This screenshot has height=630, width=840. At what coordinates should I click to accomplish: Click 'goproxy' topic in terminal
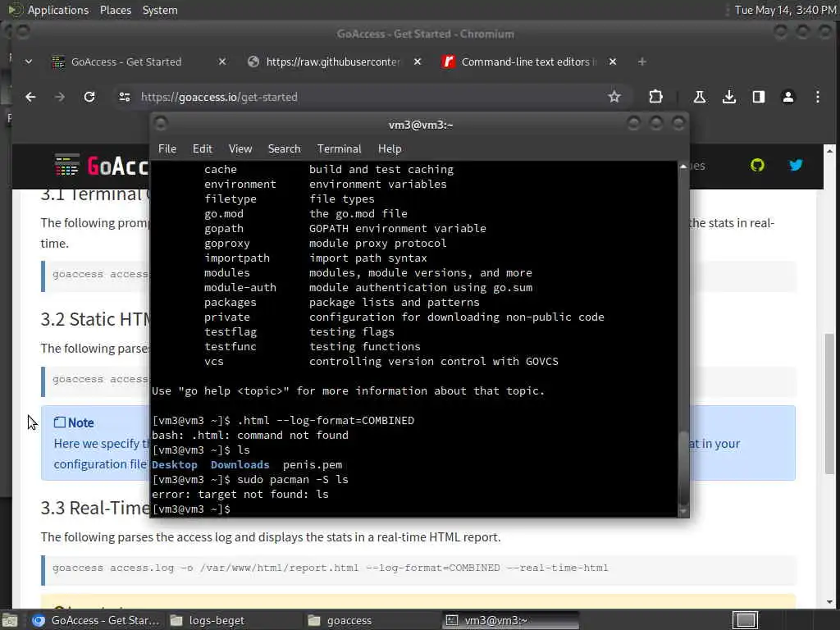(227, 243)
